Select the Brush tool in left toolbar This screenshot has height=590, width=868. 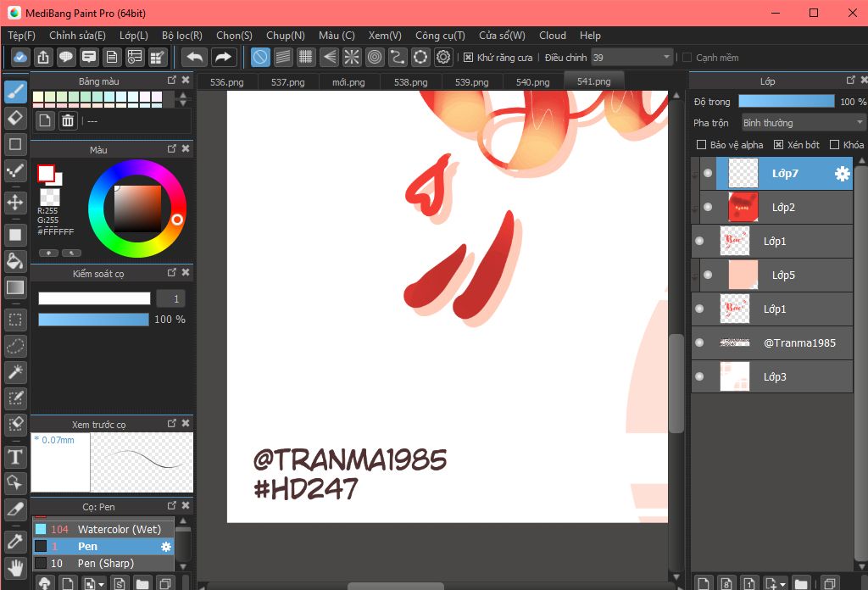(15, 92)
